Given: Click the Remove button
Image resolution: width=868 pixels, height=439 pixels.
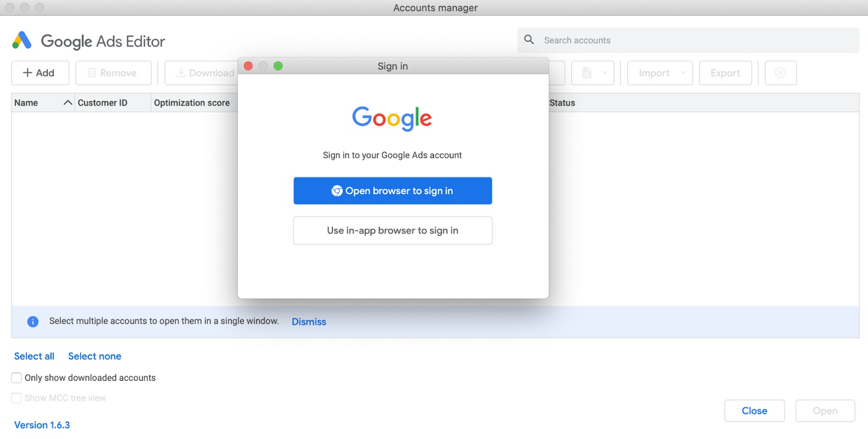Looking at the screenshot, I should click(x=113, y=73).
